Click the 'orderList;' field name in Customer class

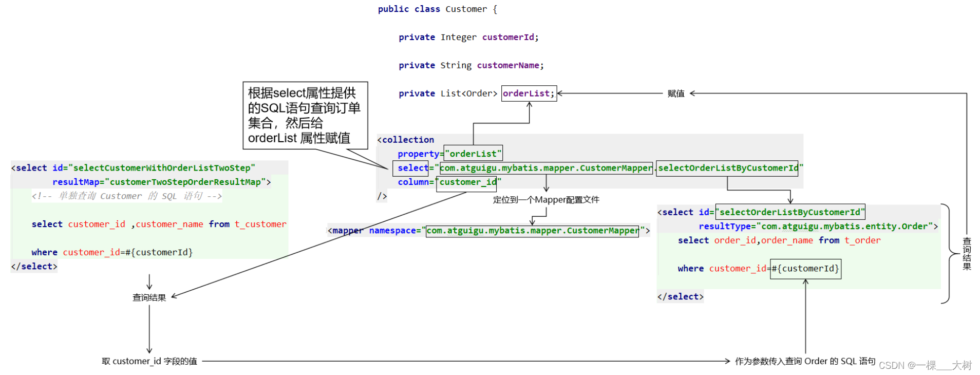click(529, 93)
